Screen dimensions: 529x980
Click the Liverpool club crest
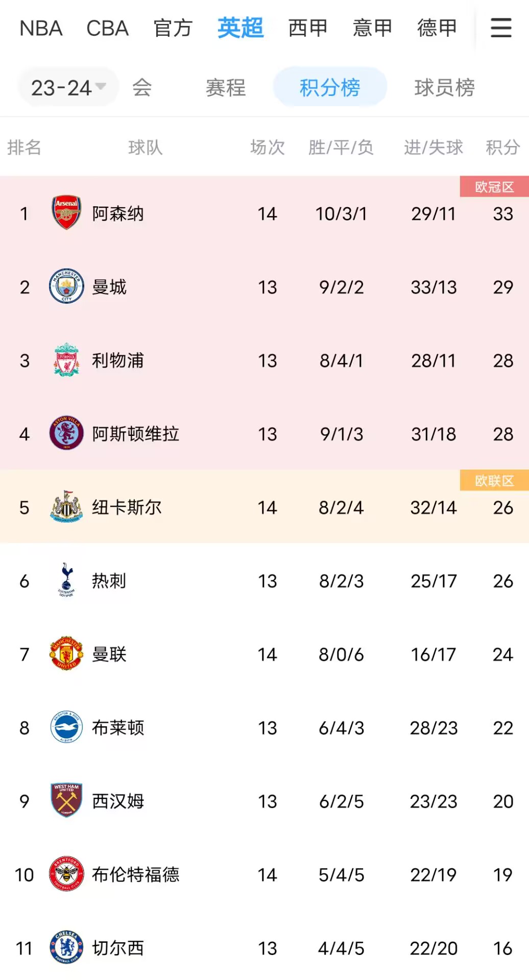[x=66, y=360]
